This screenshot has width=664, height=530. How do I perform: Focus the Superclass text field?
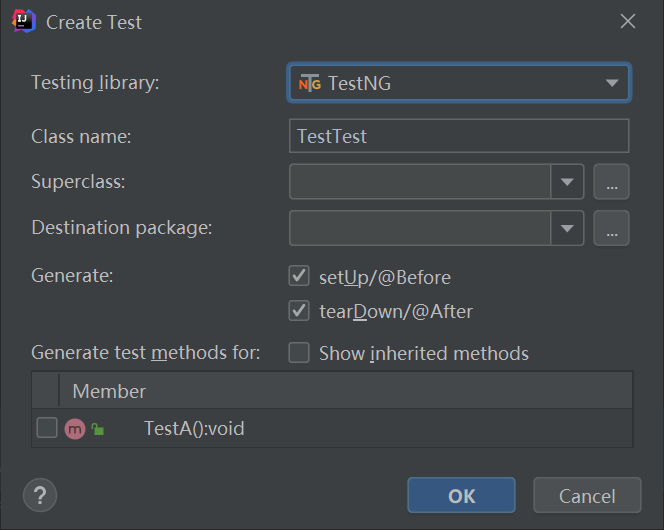click(420, 182)
